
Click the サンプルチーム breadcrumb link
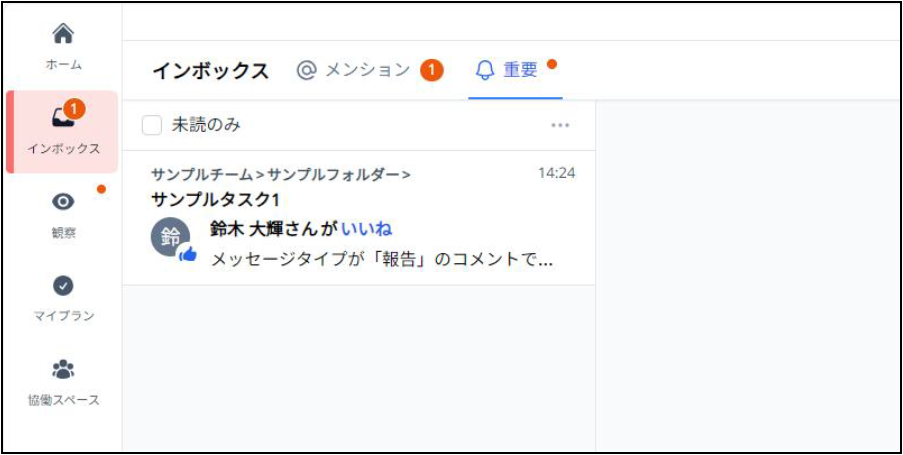(202, 174)
